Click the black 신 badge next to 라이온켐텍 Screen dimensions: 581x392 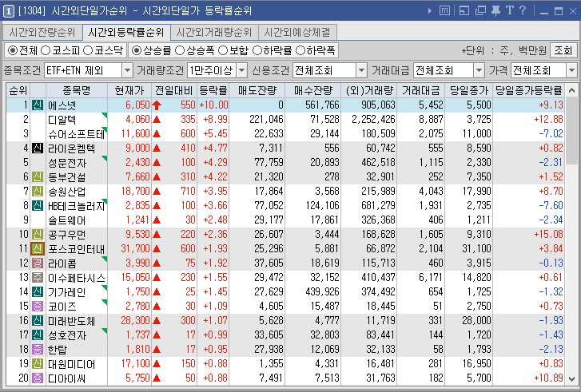pos(37,148)
